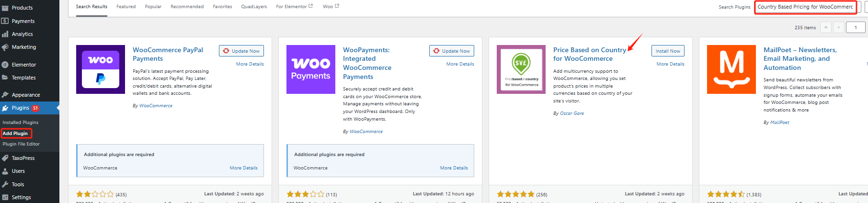Click the WooPayments plugin logo

click(310, 69)
